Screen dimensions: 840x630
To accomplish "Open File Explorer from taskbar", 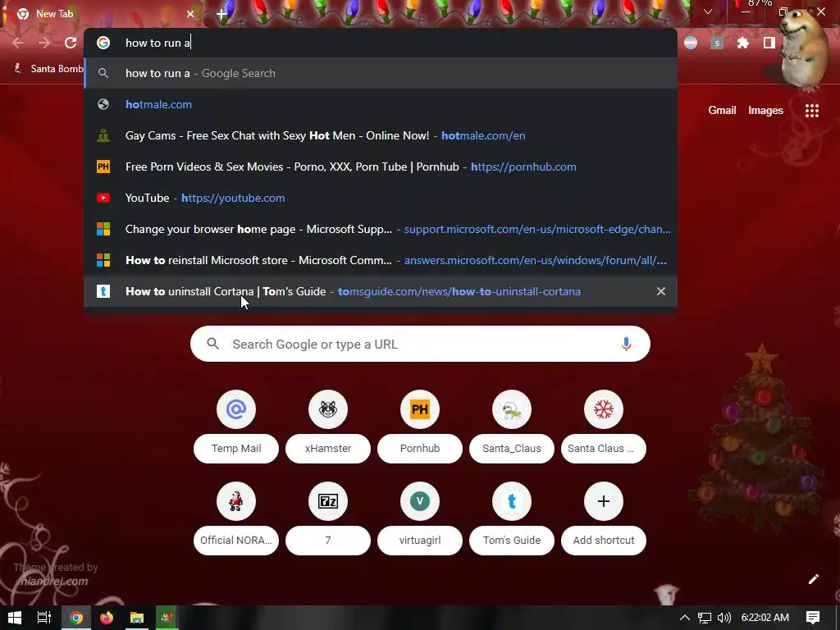I will (137, 618).
